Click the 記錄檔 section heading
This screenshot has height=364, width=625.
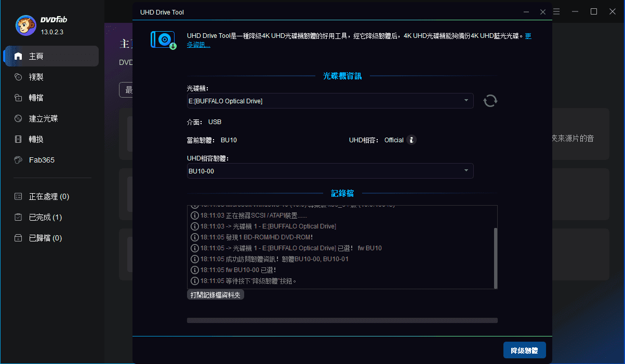342,193
